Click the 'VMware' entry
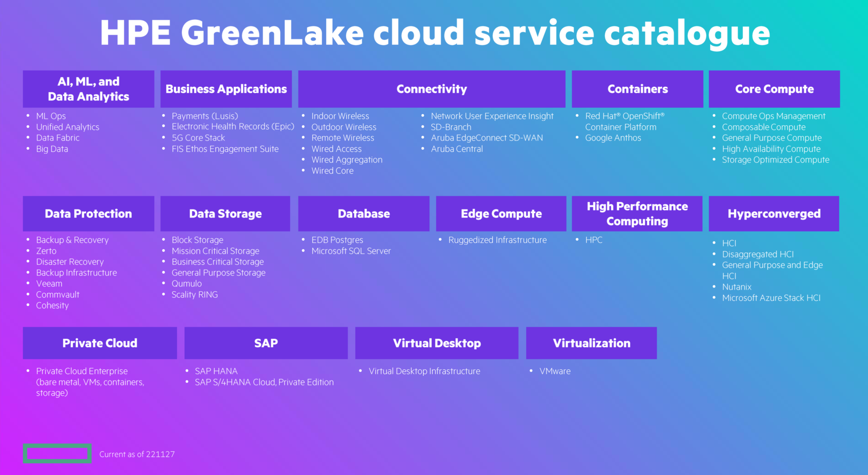Screen dimensions: 868x475 coord(555,371)
